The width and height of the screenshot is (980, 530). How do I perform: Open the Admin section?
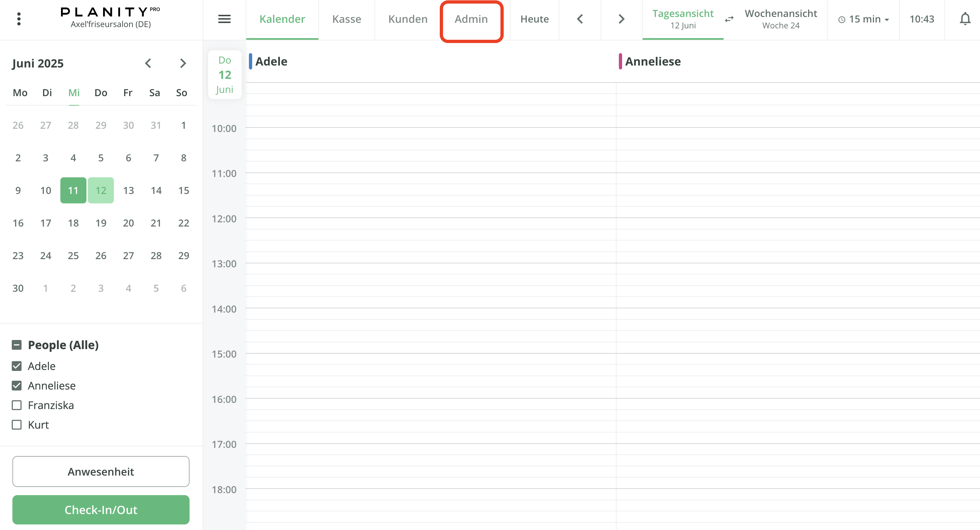(x=471, y=19)
